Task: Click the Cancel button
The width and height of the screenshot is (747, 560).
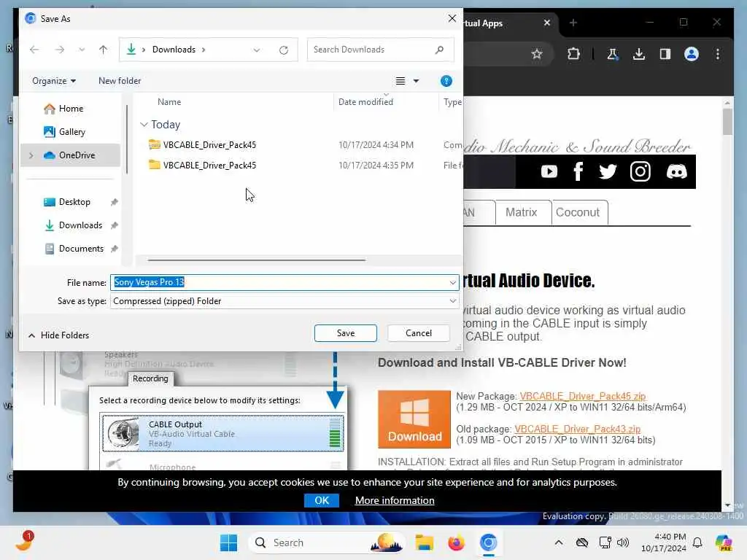Action: click(419, 333)
